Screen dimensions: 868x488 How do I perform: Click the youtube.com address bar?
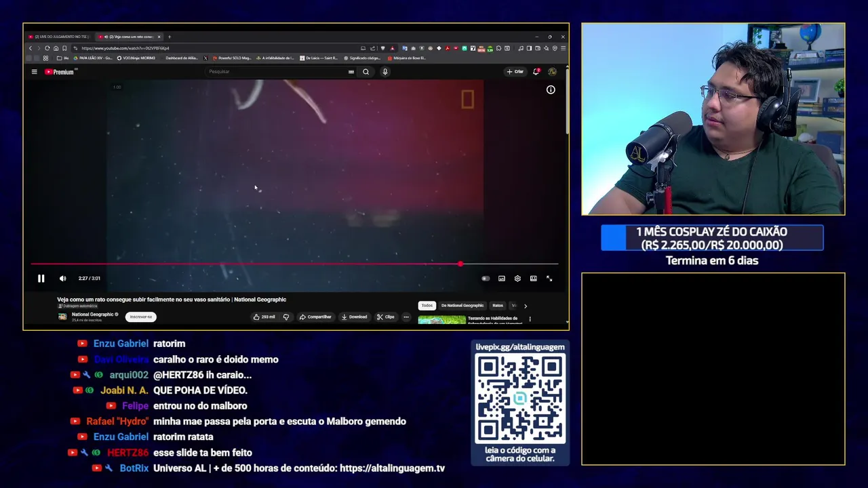pos(217,48)
